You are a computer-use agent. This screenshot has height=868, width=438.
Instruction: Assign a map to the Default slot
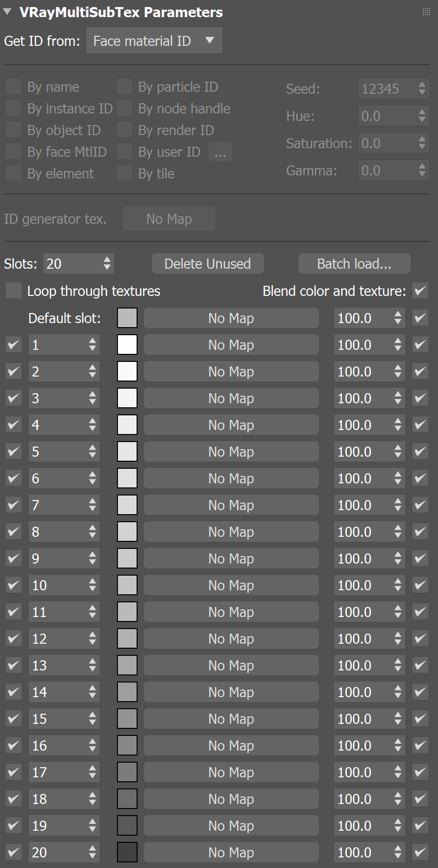230,318
